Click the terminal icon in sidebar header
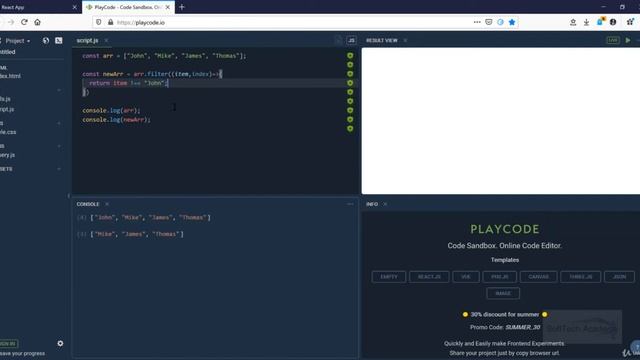Screen dimensions: 640x360 [x=59, y=41]
